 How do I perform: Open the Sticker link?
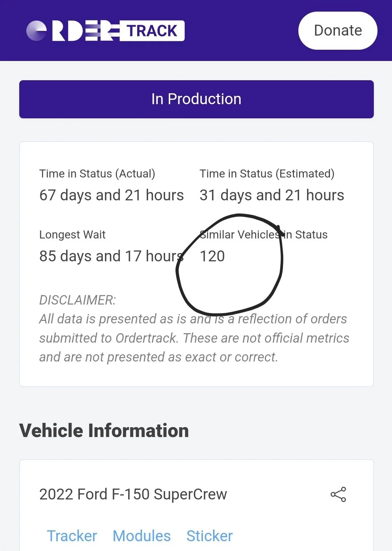tap(209, 536)
